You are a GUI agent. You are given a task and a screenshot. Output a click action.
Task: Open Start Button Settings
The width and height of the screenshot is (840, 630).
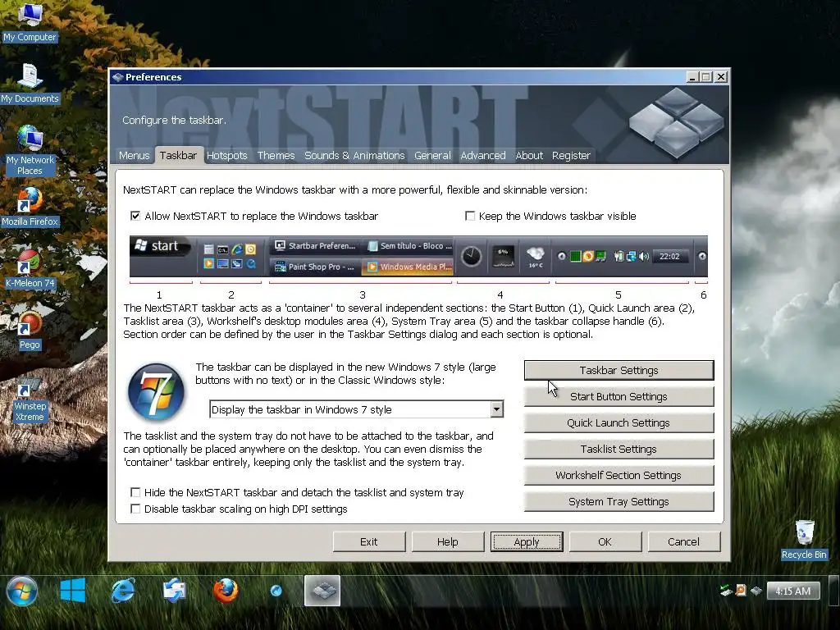(619, 396)
